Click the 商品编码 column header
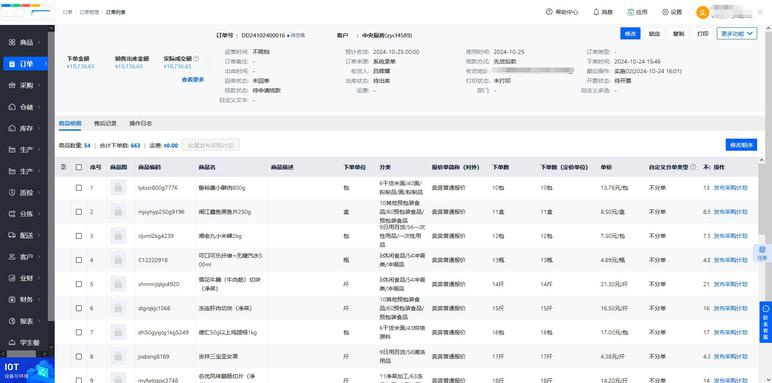The height and width of the screenshot is (383, 772). 149,167
